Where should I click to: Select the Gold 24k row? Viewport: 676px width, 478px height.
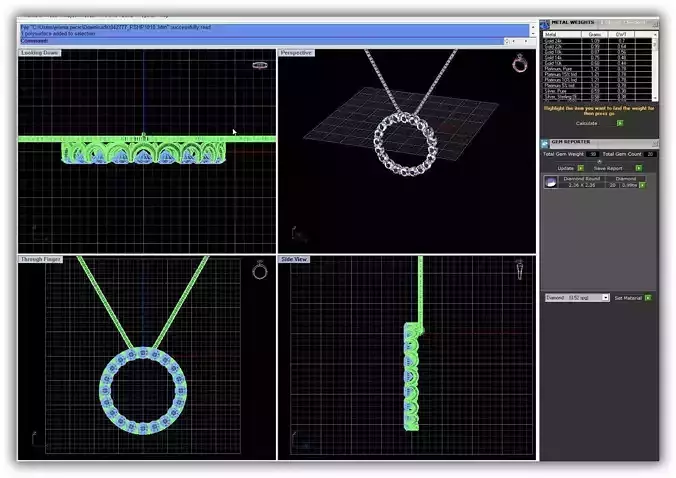(597, 41)
